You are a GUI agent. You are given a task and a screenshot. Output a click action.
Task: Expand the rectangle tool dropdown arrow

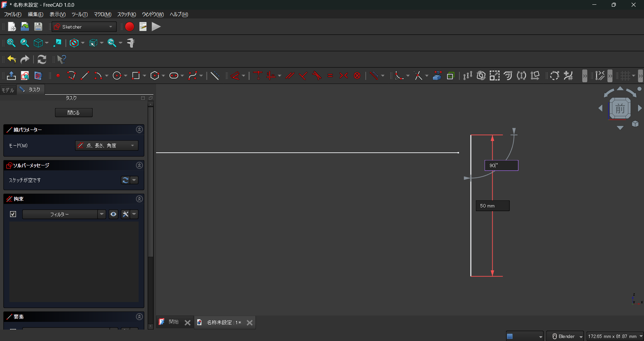point(144,76)
